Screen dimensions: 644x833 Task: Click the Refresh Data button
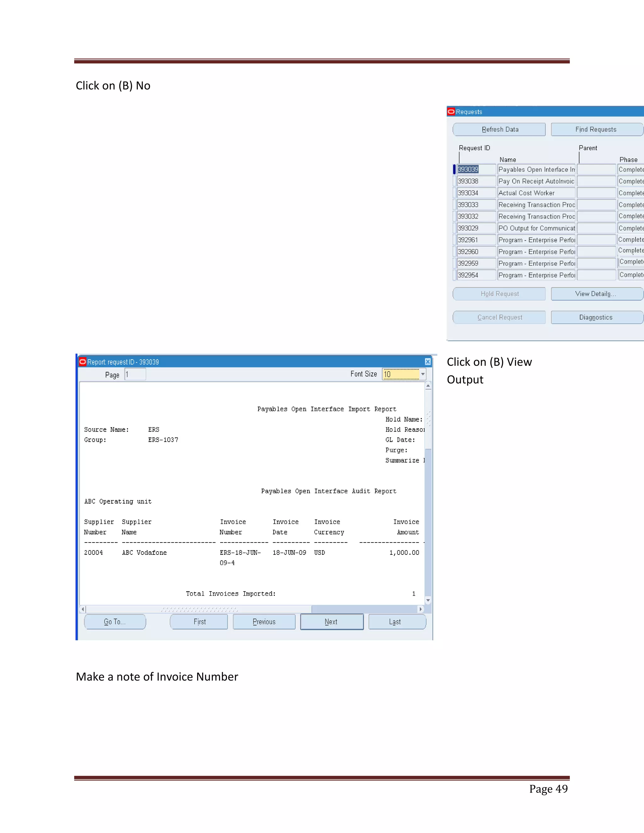click(x=499, y=129)
